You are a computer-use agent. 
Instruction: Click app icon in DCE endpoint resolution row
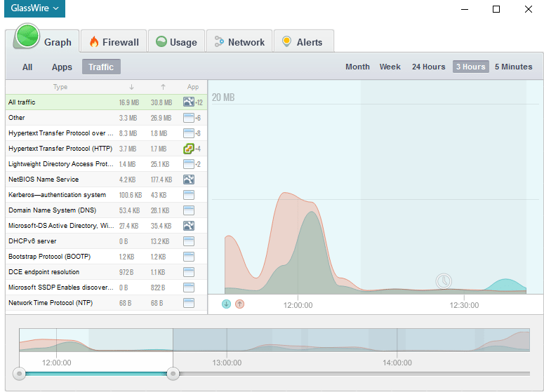189,272
